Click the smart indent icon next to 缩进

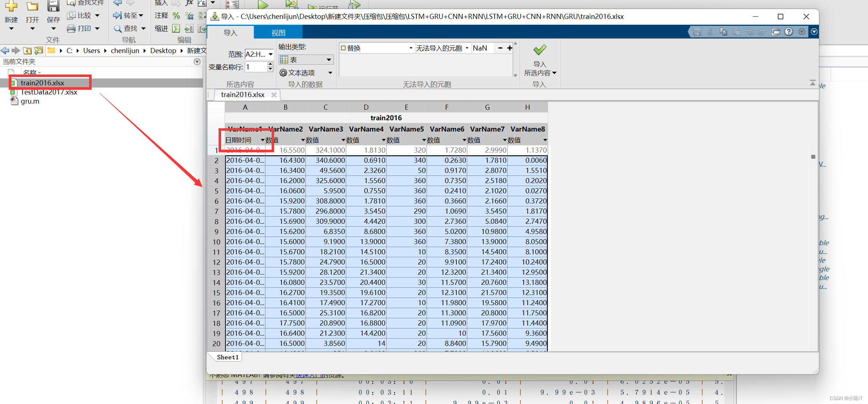(x=176, y=28)
